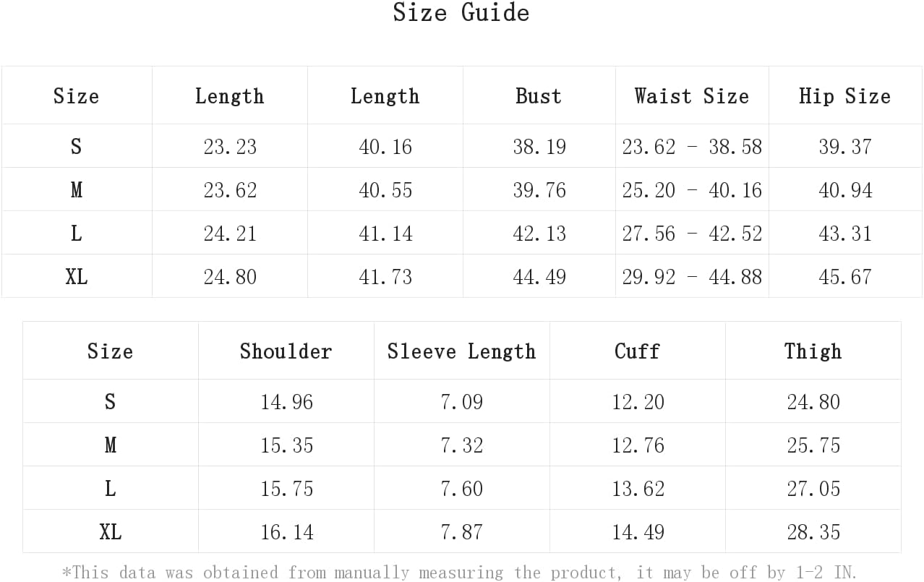Select the Hip Size column header
This screenshot has width=924, height=582.
pyautogui.click(x=844, y=96)
